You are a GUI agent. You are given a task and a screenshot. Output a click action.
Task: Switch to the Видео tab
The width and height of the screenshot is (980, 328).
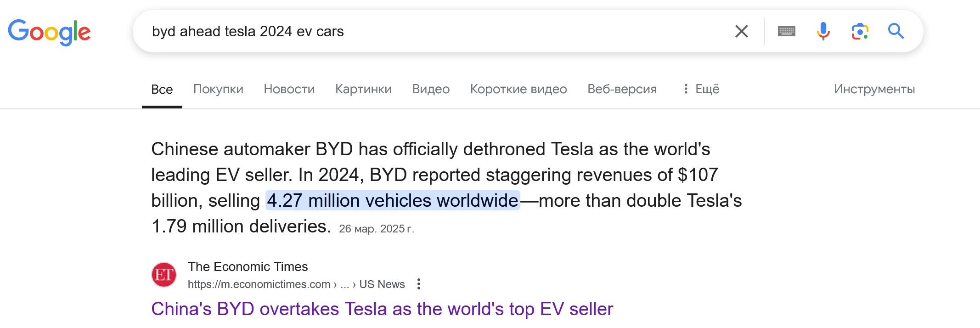coord(431,89)
